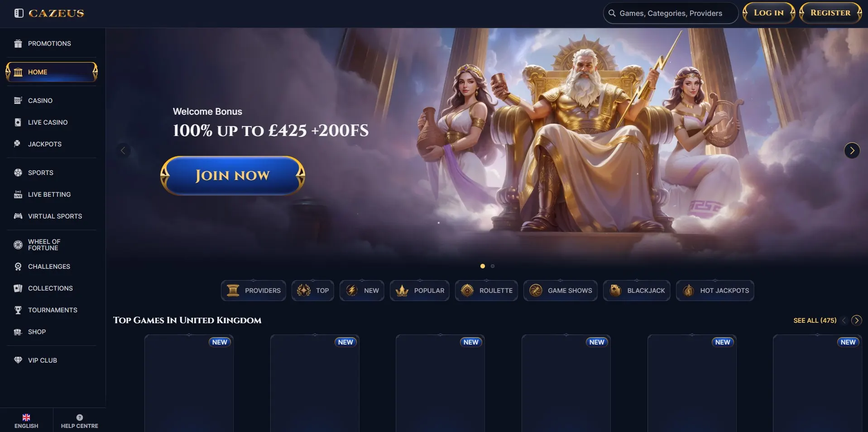Image resolution: width=868 pixels, height=432 pixels.
Task: Show next top games with right chevron
Action: (x=856, y=320)
